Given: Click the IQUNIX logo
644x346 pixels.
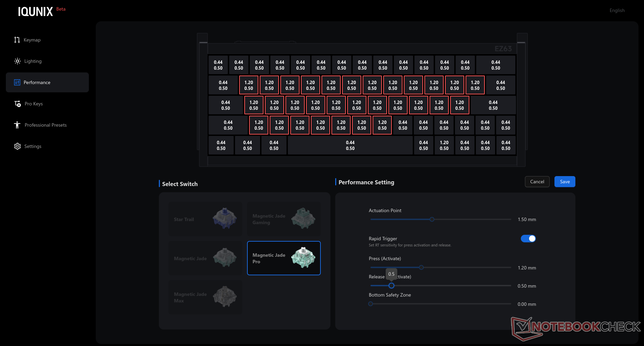Looking at the screenshot, I should 35,12.
